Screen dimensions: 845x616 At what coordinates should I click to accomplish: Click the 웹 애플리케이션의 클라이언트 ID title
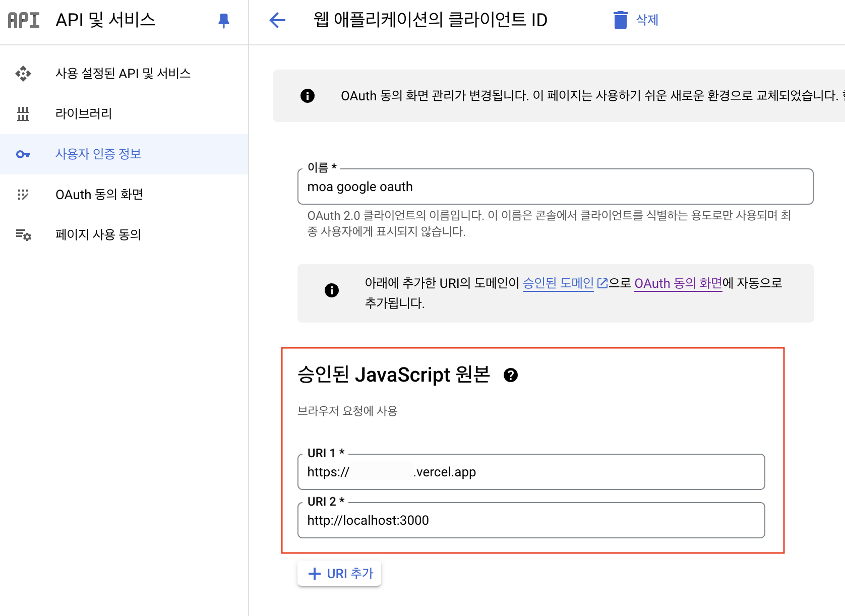[430, 20]
